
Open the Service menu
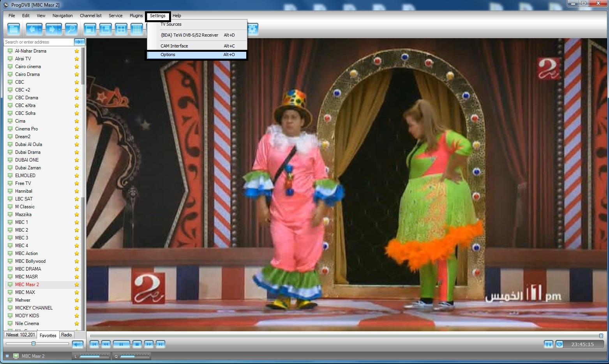point(115,16)
